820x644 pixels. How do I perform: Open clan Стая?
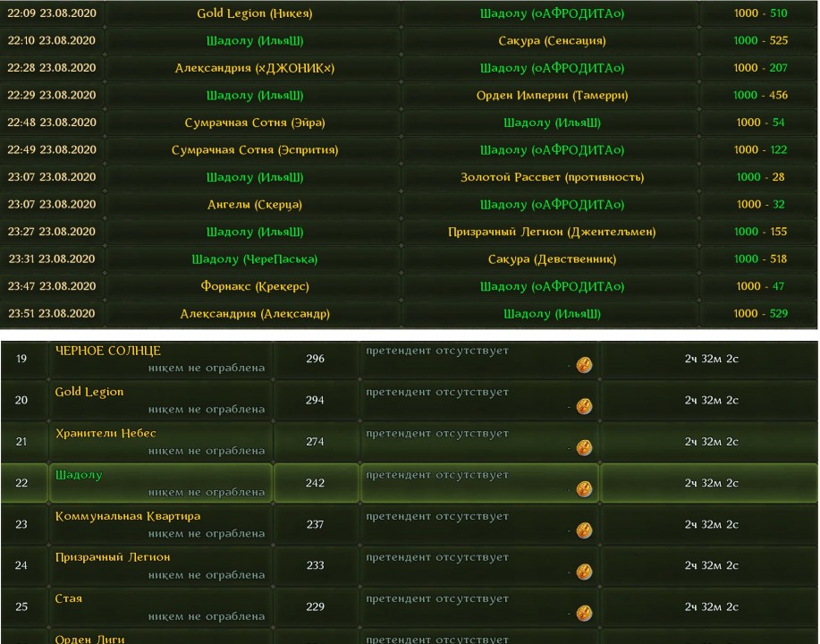(x=69, y=598)
